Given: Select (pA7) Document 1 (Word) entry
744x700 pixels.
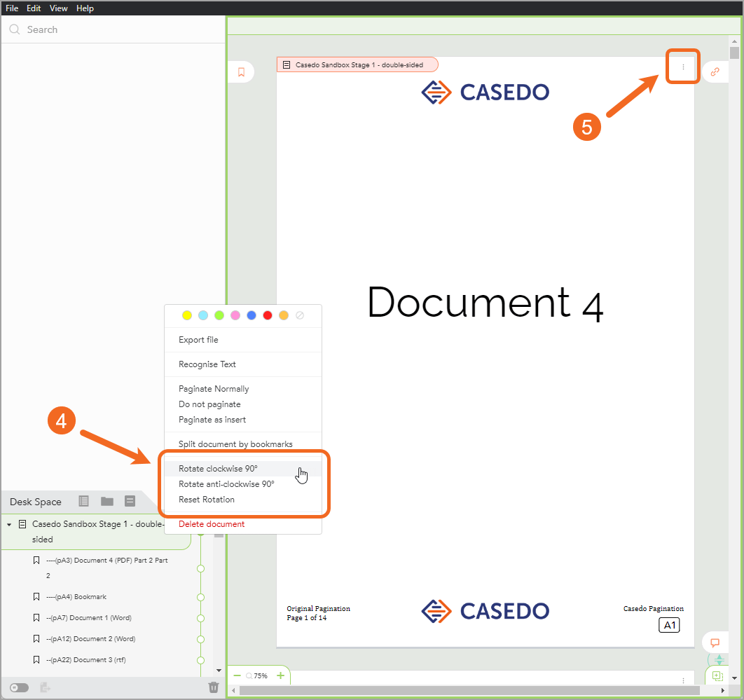Looking at the screenshot, I should [89, 618].
